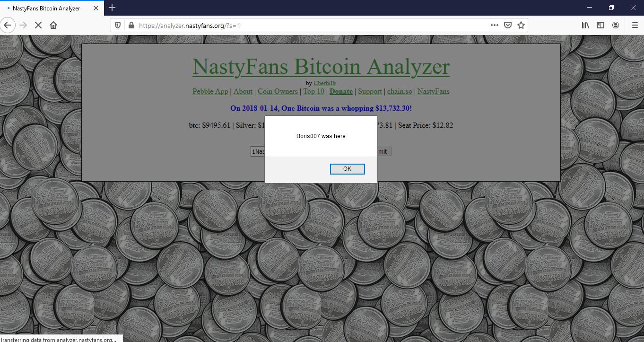Go back using the back arrow
This screenshot has width=644, height=342.
pyautogui.click(x=8, y=25)
